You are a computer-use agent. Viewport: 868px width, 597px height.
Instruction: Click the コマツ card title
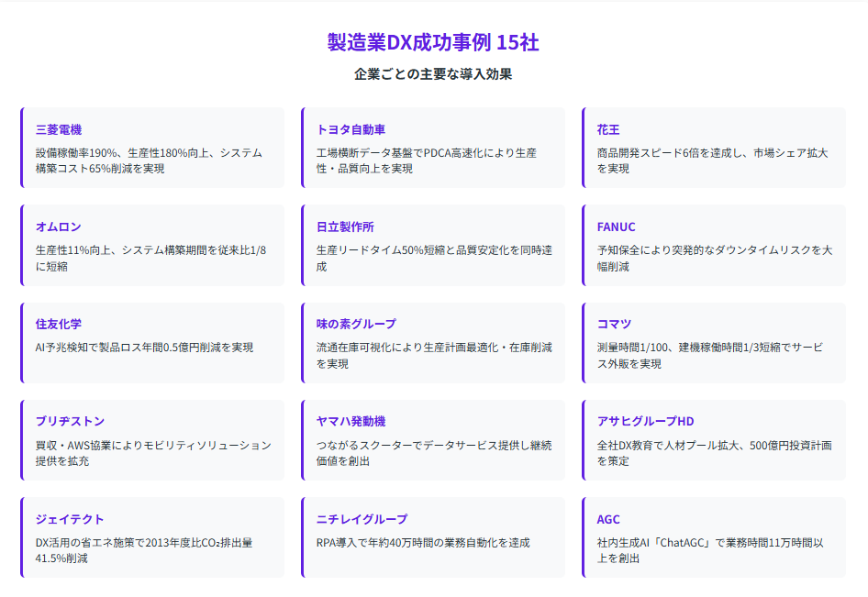[x=614, y=324]
